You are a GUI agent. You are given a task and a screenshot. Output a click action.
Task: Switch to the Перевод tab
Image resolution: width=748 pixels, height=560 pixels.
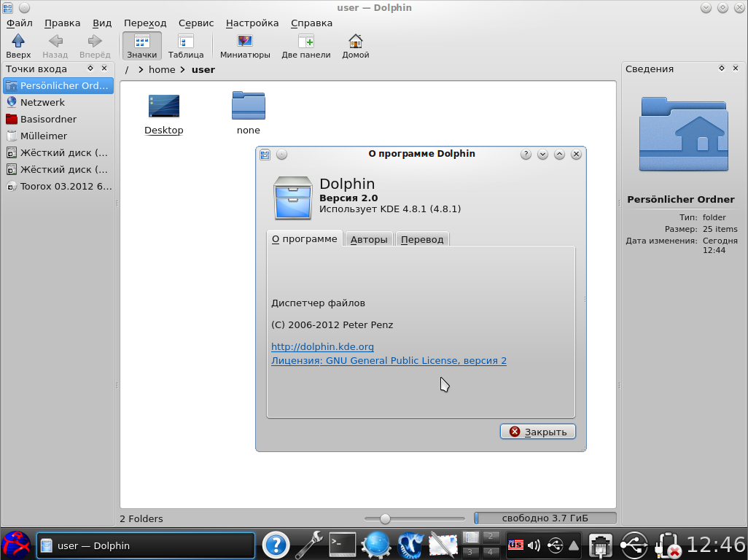click(422, 239)
